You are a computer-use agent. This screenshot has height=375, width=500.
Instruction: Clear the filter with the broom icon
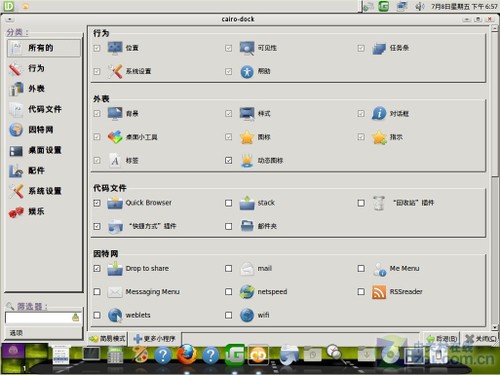(x=76, y=317)
